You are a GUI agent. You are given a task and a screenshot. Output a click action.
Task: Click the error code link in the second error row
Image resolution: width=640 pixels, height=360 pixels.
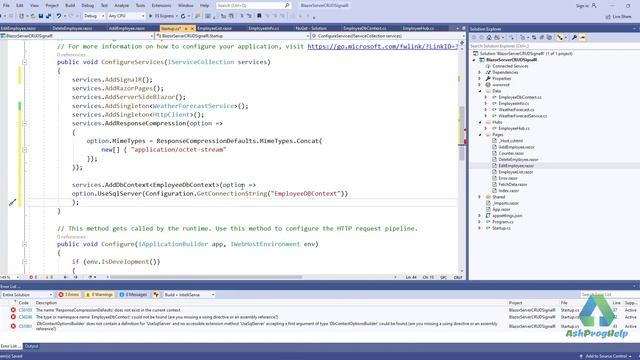(x=25, y=317)
